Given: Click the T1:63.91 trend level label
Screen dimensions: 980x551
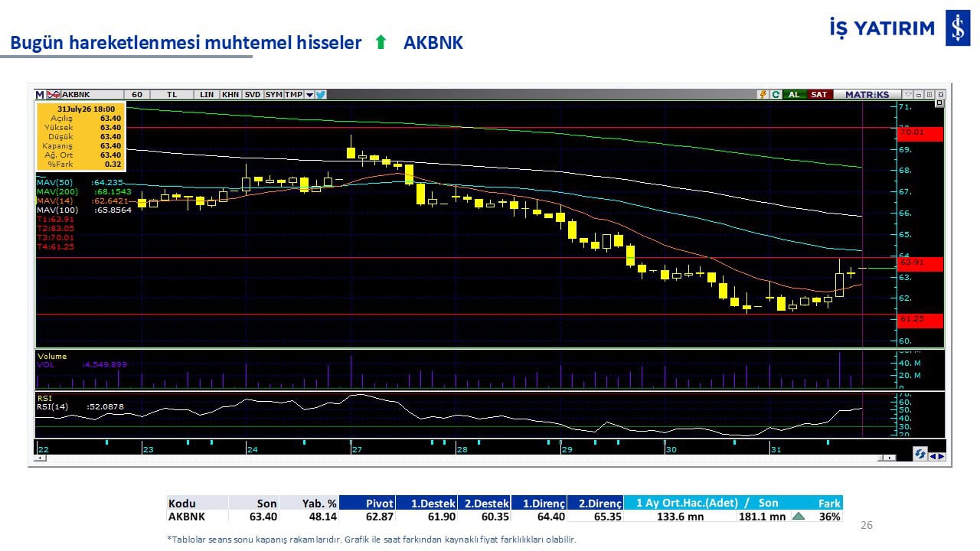Looking at the screenshot, I should (55, 219).
